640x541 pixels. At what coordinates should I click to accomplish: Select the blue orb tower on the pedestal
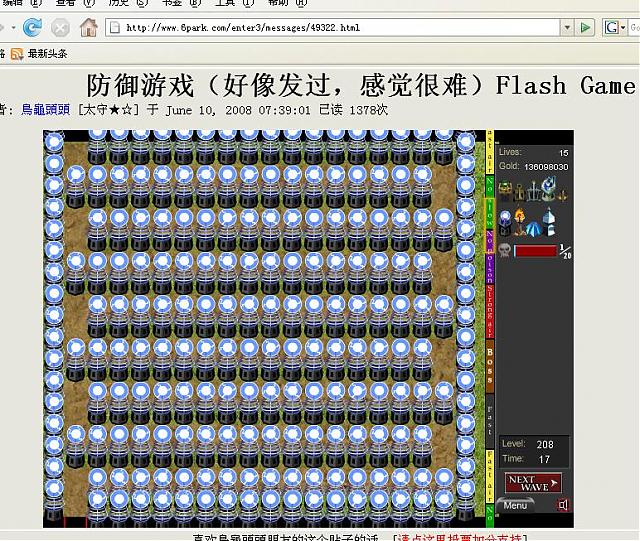click(x=549, y=190)
